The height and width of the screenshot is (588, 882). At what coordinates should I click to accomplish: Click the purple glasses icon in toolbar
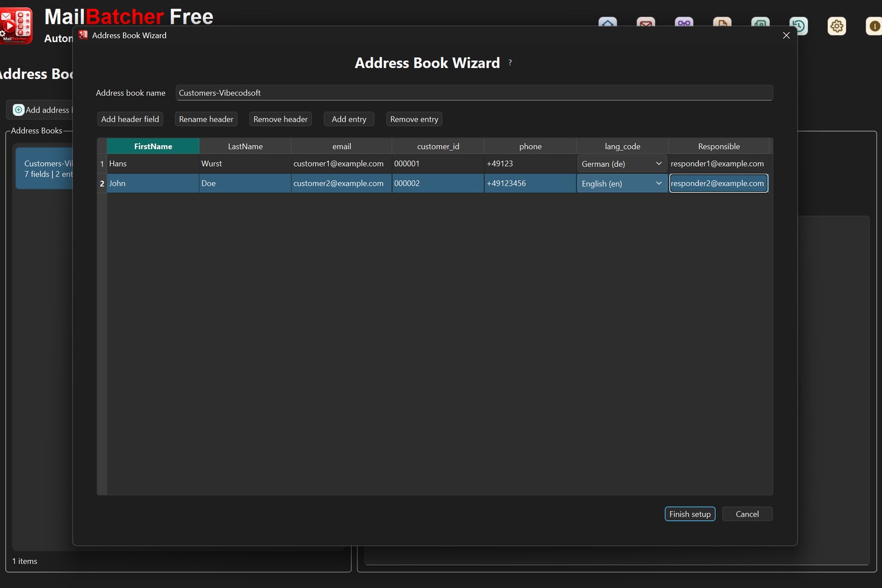[x=684, y=23]
